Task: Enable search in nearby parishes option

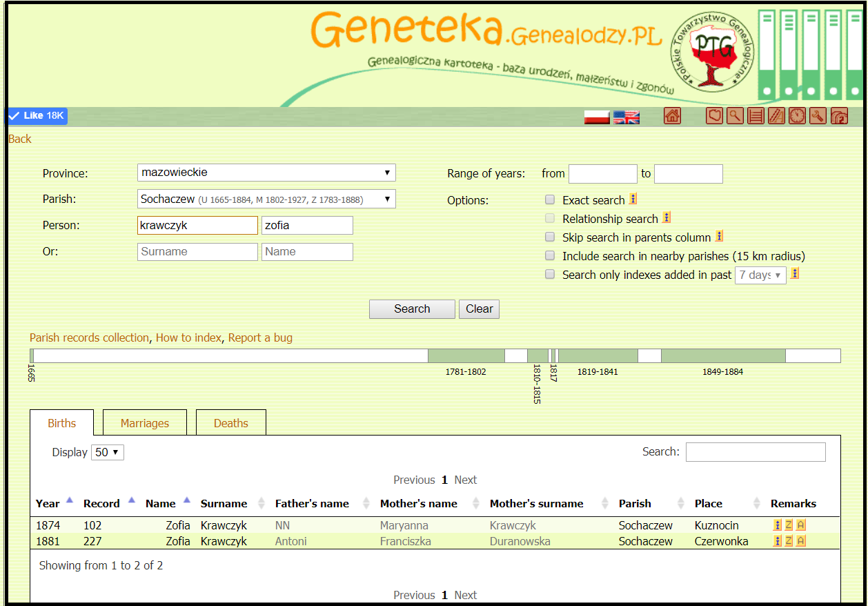Action: coord(550,255)
